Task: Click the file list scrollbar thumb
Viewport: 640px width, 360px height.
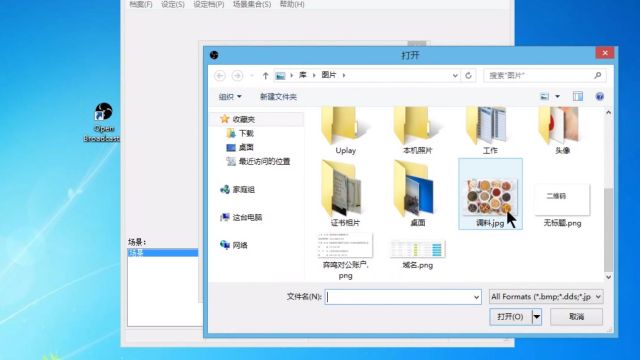Action: click(608, 230)
